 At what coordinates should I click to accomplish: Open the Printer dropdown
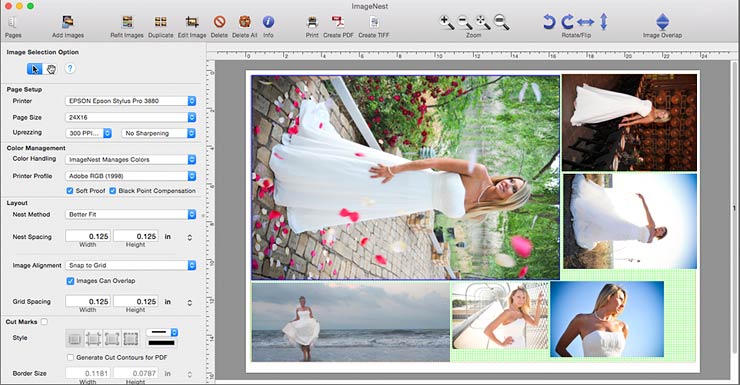pos(130,101)
